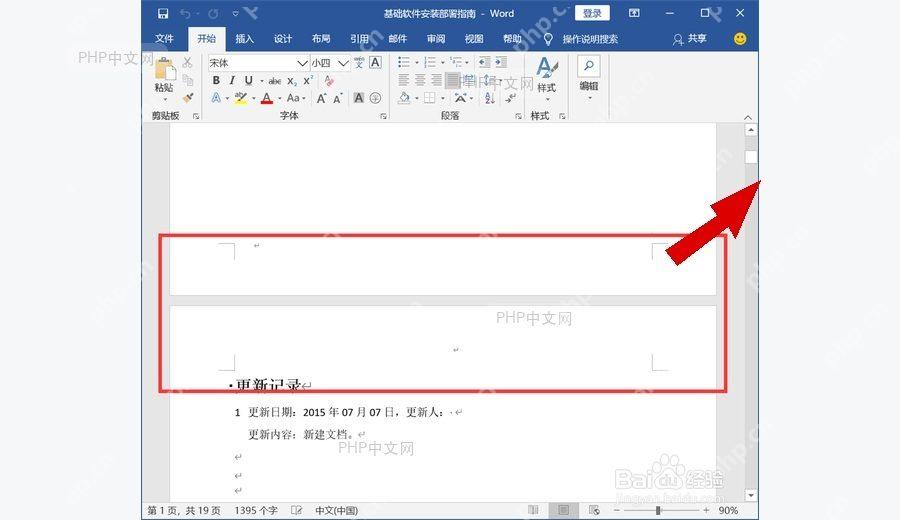The image size is (900, 520).
Task: Open the 剪贴板 dialog launcher
Action: 196,116
